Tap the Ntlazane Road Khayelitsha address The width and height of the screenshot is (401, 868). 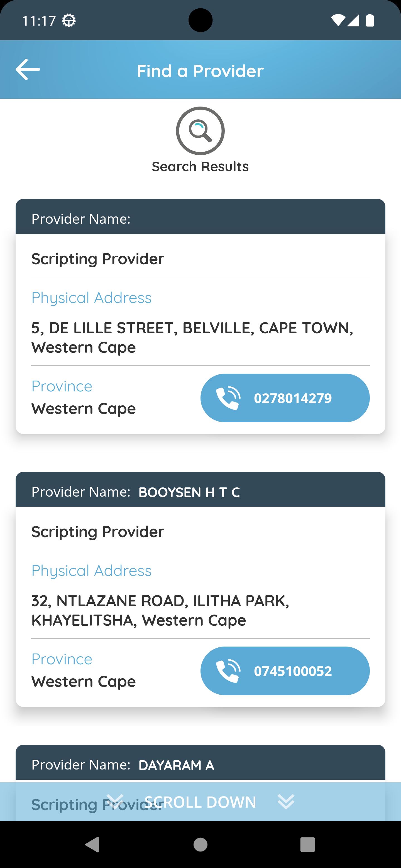(160, 610)
